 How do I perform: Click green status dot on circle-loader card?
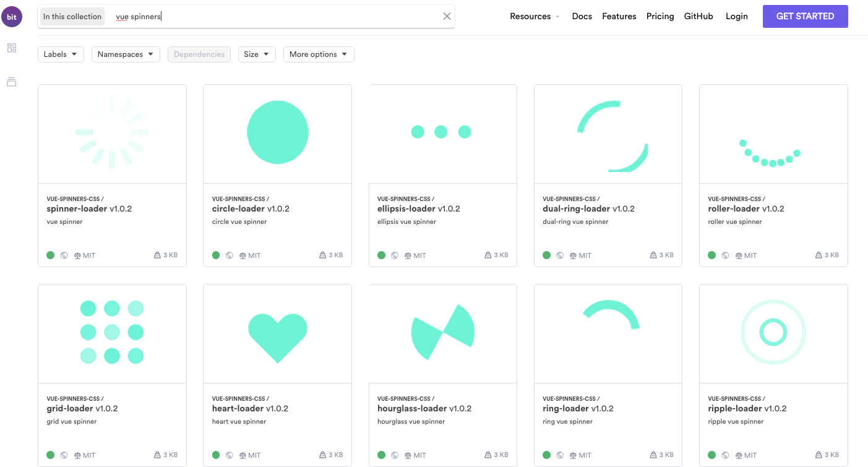click(x=216, y=255)
